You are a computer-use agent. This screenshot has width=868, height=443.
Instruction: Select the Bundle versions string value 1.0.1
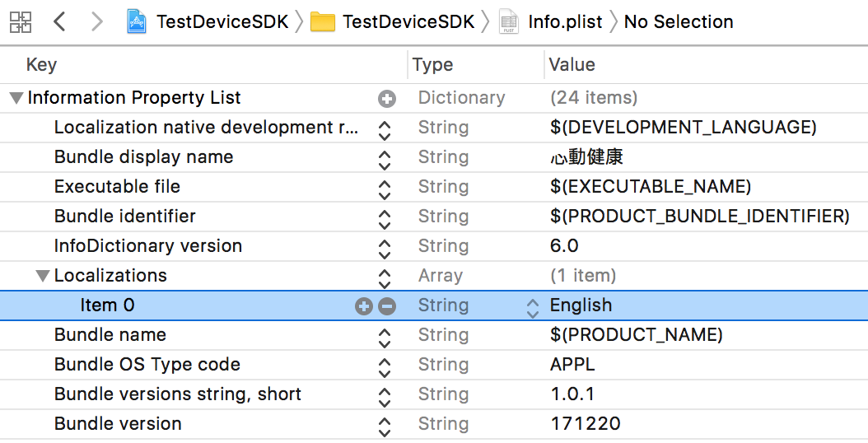[x=572, y=394]
